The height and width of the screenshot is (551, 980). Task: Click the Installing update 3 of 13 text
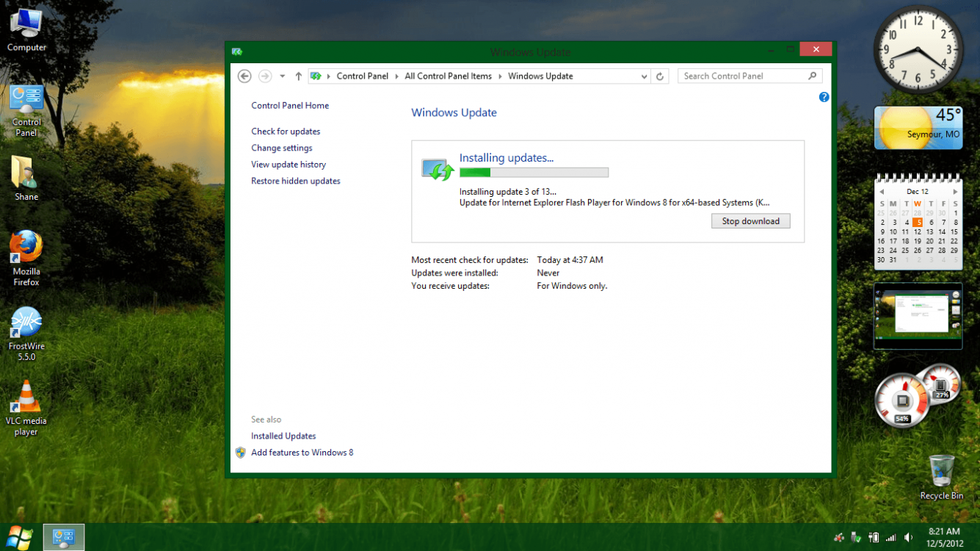(508, 192)
